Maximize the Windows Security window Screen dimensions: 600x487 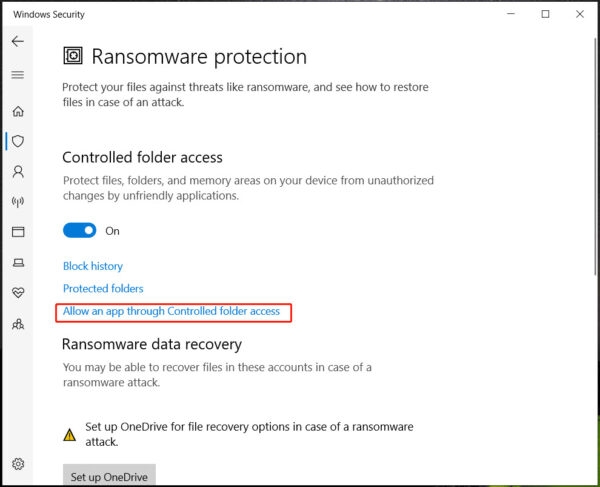tap(545, 14)
